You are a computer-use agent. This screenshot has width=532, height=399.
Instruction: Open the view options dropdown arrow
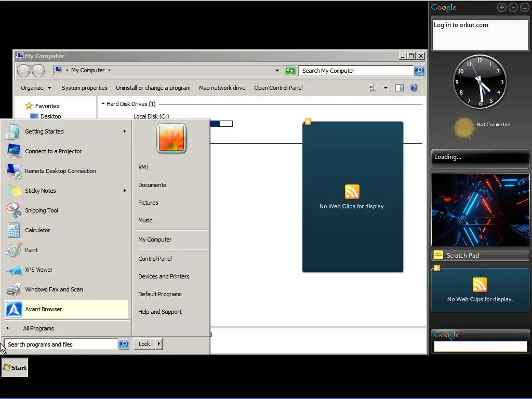click(385, 88)
